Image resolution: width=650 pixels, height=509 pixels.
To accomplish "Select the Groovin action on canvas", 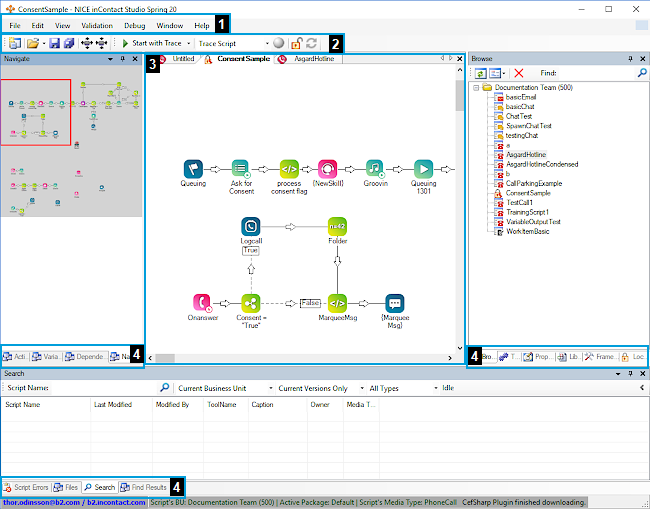I will [x=375, y=168].
